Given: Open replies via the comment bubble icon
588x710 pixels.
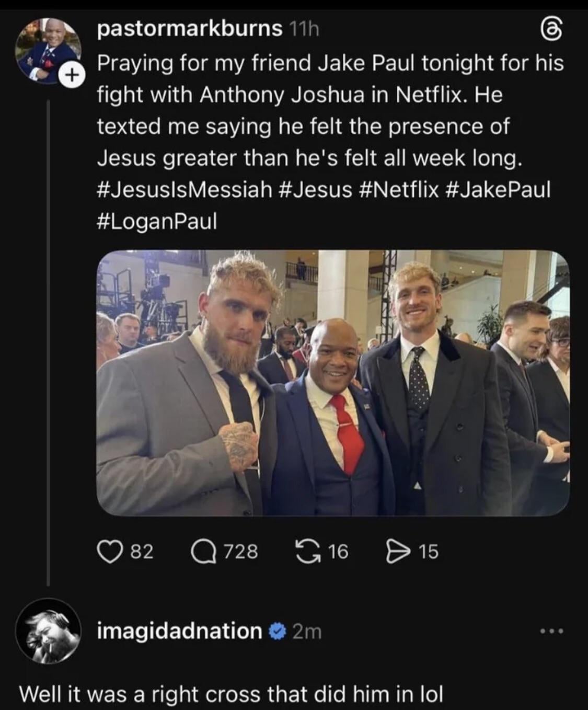Looking at the screenshot, I should point(203,552).
